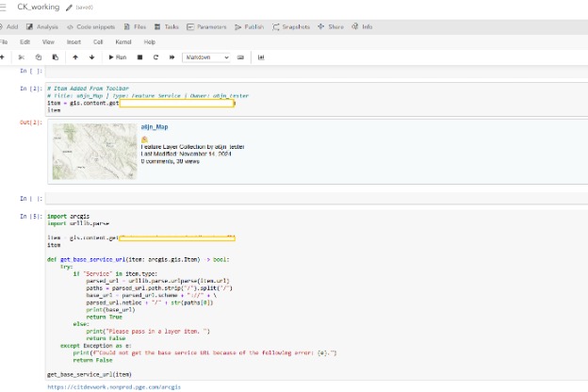Open the Edit menu
Image resolution: width=588 pixels, height=392 pixels.
pyautogui.click(x=24, y=42)
